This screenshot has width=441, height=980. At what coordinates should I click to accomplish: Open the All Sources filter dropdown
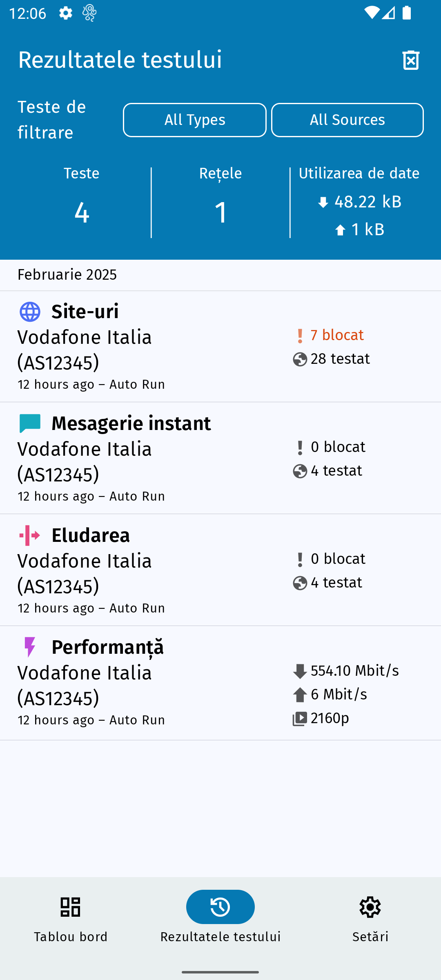[x=347, y=120]
